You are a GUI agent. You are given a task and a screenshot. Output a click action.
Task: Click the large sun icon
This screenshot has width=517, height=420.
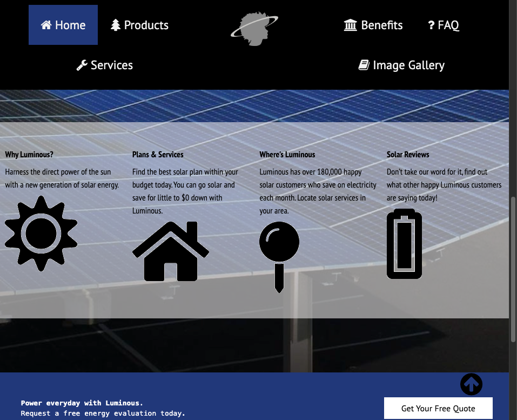click(41, 234)
